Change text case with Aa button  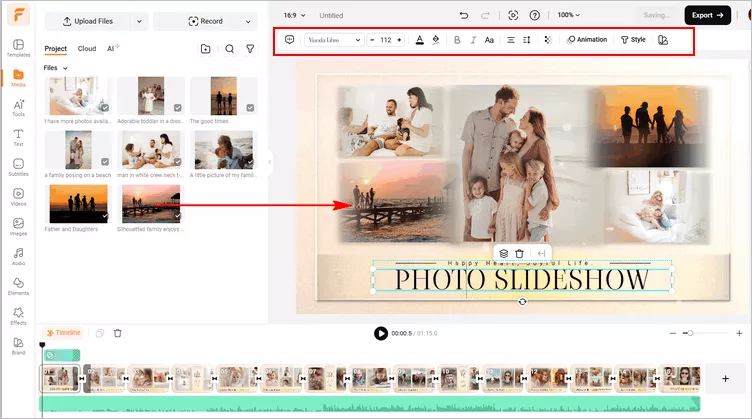(x=489, y=40)
